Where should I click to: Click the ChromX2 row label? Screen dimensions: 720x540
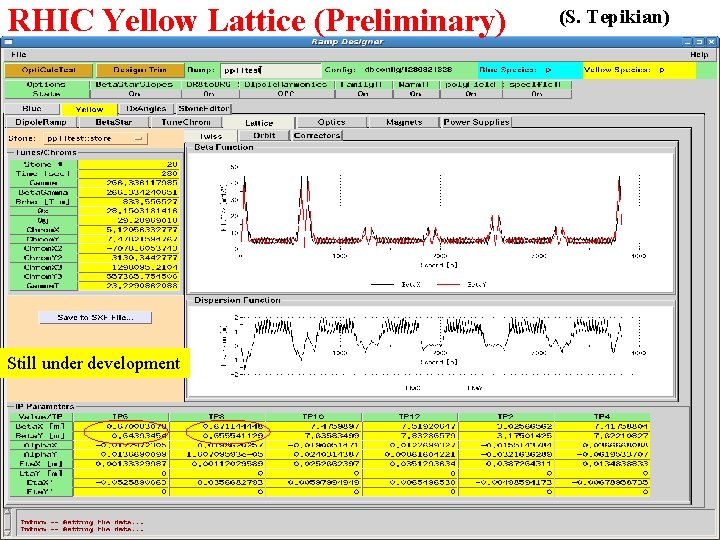coord(44,248)
